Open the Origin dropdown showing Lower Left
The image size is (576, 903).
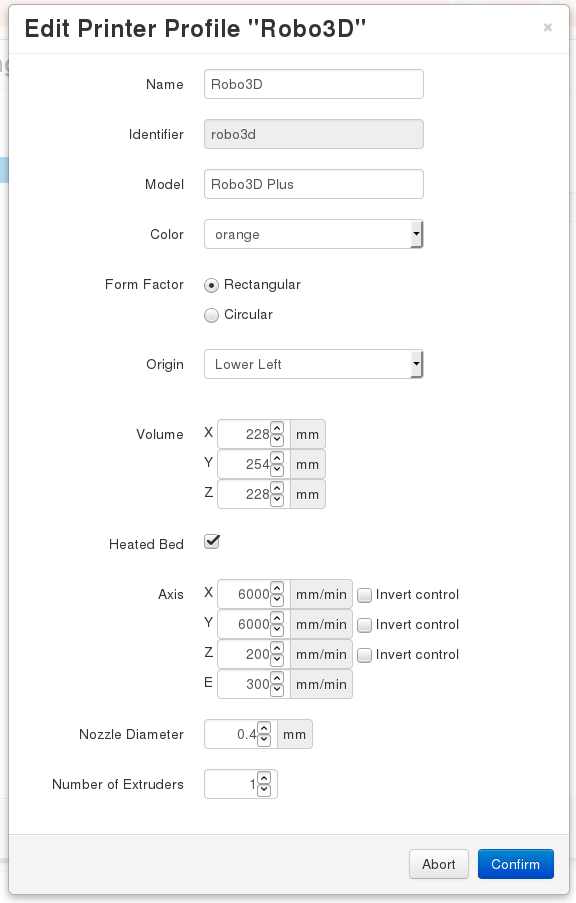tap(314, 365)
